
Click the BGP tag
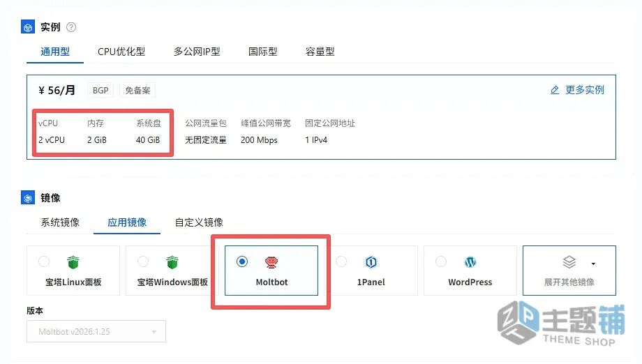point(100,91)
